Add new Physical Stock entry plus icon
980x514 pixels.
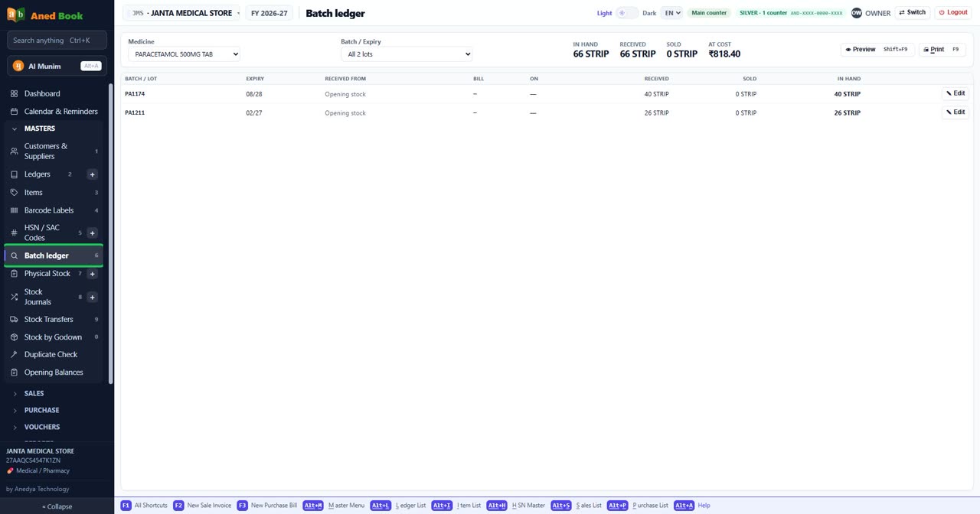(x=93, y=274)
